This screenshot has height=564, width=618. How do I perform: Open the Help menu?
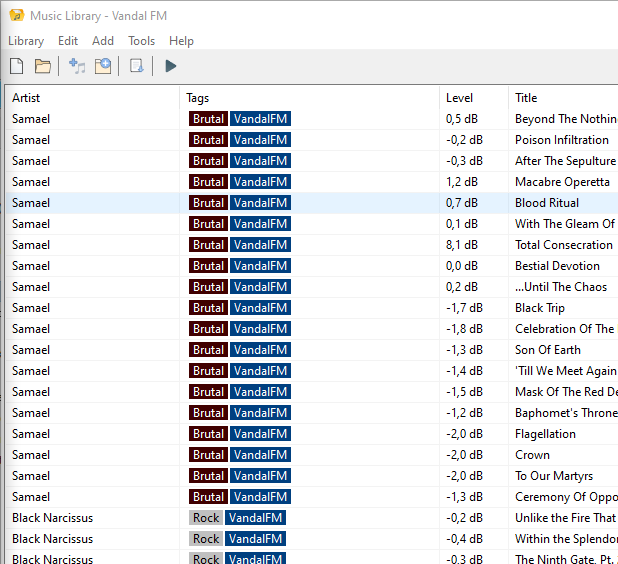pyautogui.click(x=181, y=41)
